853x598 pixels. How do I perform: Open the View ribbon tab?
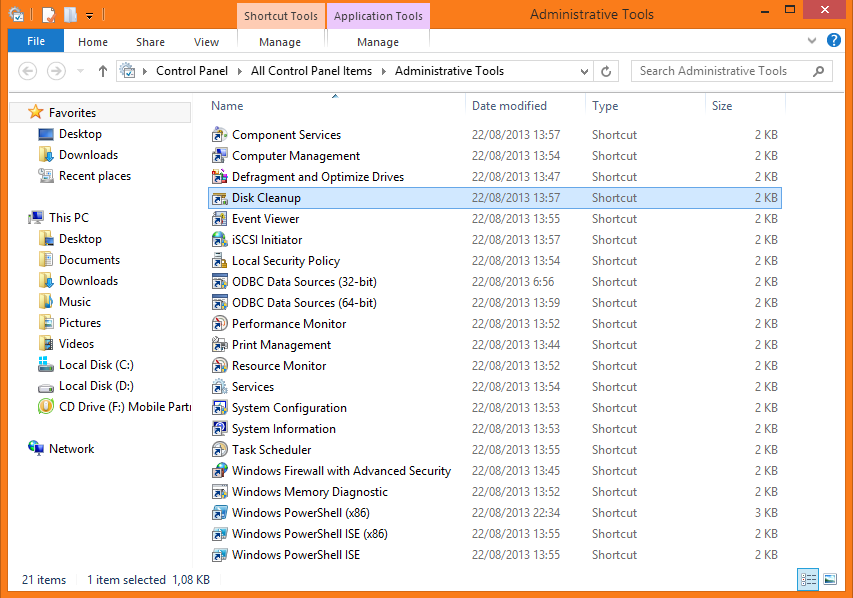click(206, 42)
